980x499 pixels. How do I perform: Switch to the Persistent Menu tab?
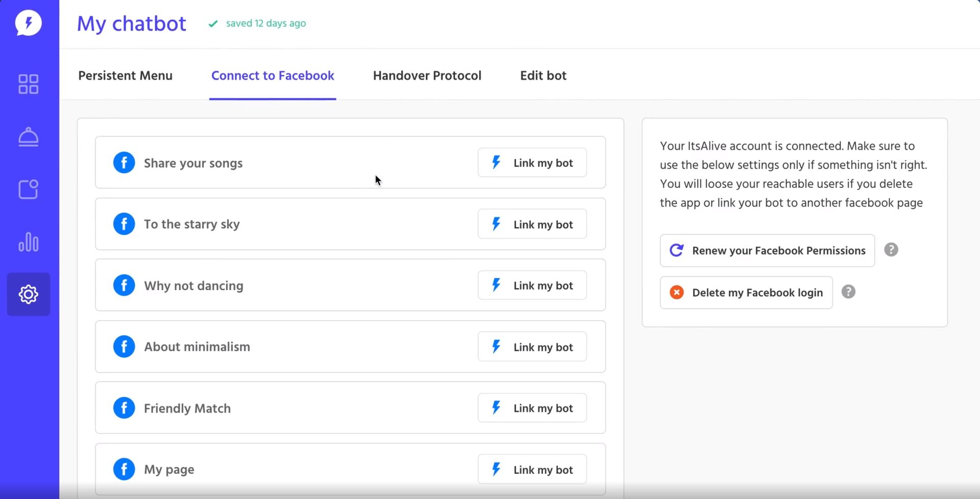coord(125,76)
